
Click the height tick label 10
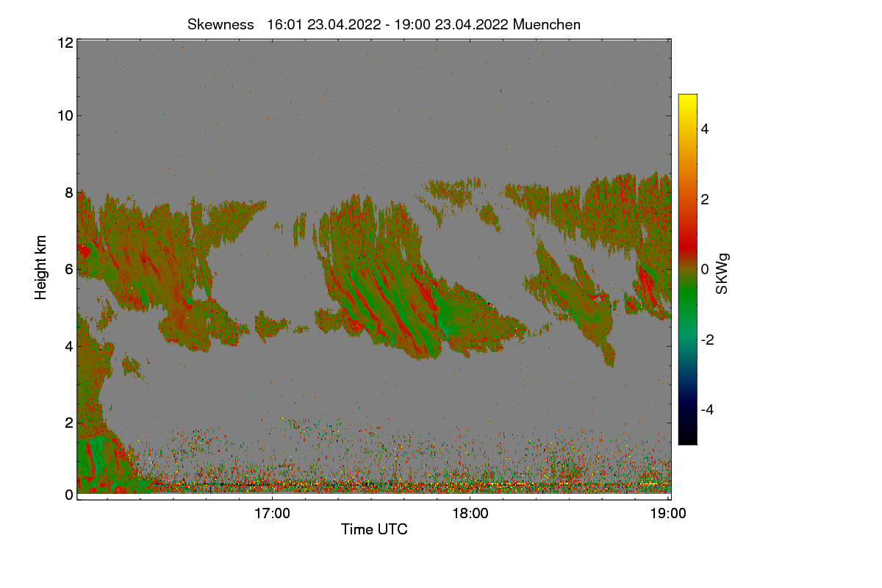pyautogui.click(x=65, y=115)
